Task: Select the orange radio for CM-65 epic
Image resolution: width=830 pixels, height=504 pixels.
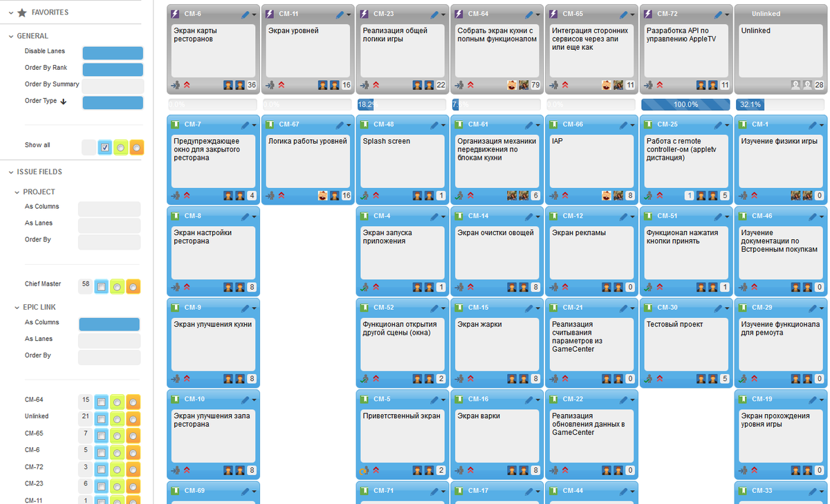Action: point(133,436)
